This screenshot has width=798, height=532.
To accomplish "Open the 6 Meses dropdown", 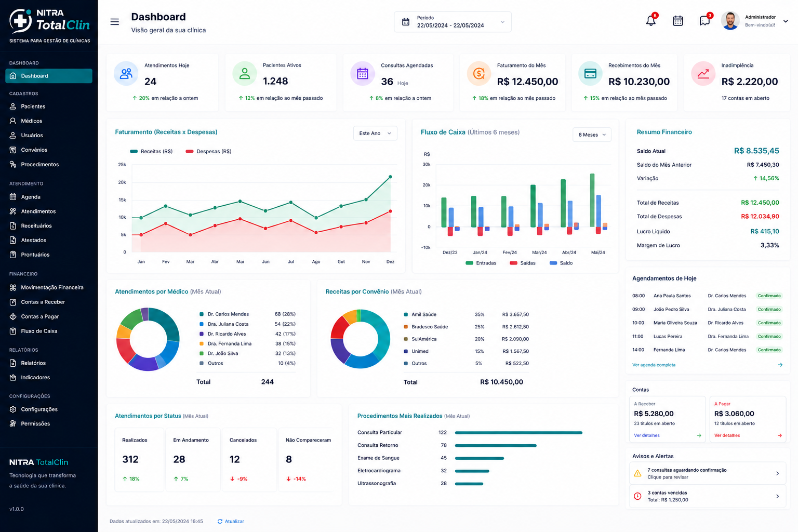I will click(592, 135).
